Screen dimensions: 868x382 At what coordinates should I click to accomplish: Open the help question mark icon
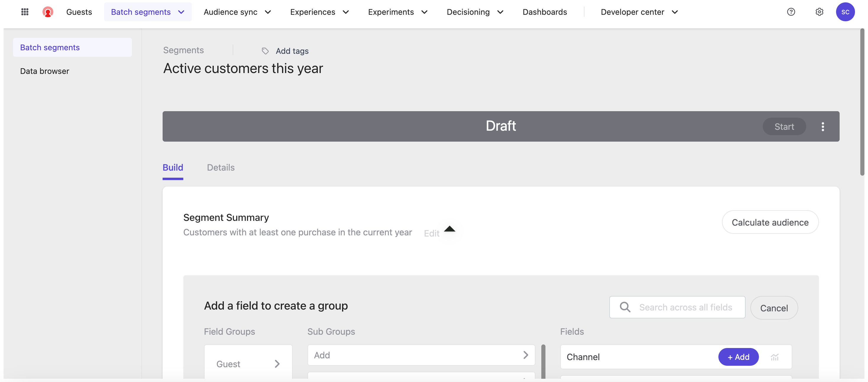point(791,12)
